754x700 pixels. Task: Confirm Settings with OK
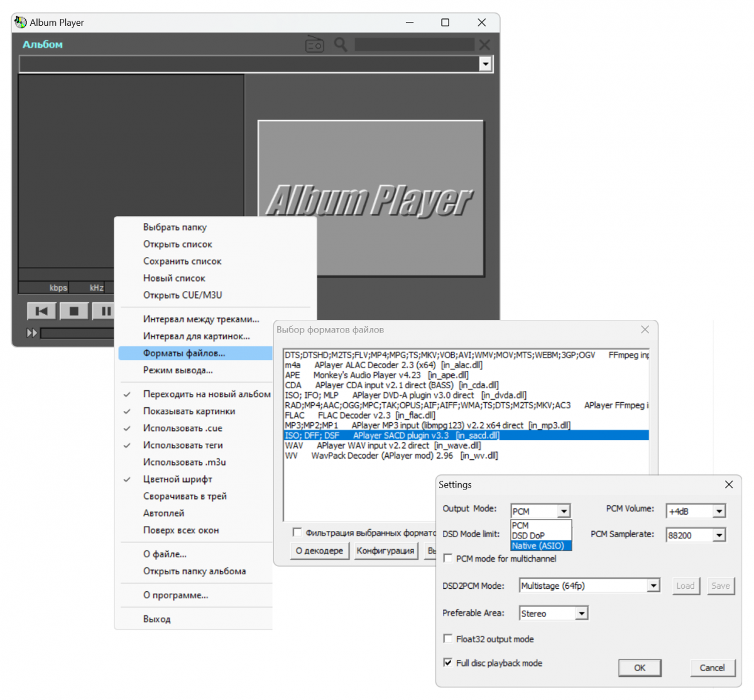tap(640, 667)
